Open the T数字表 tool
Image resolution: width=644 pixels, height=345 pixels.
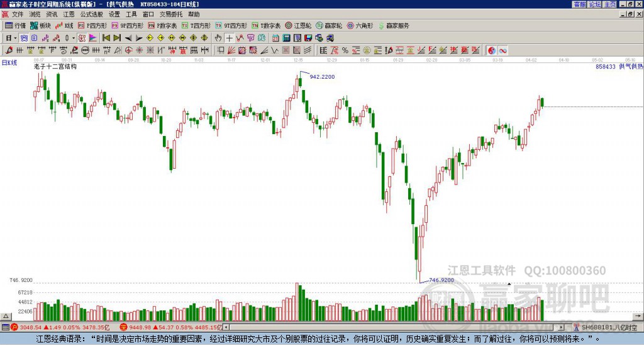pyautogui.click(x=266, y=25)
